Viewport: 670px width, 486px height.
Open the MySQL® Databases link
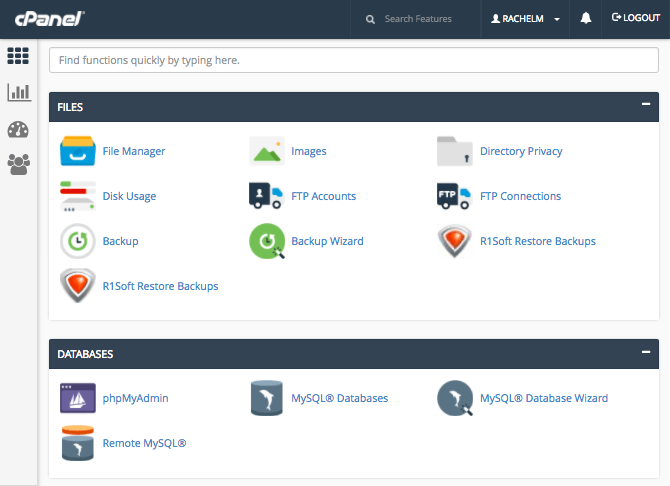click(x=340, y=398)
